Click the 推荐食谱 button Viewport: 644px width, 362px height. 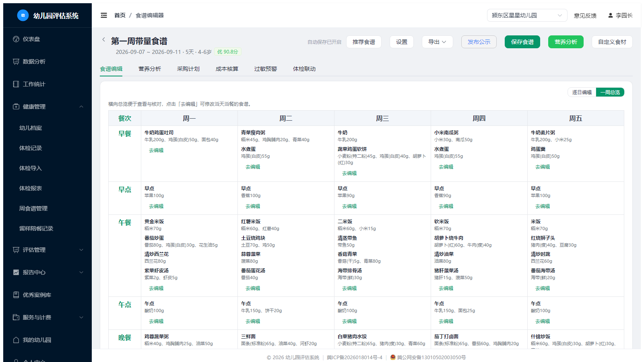point(364,42)
